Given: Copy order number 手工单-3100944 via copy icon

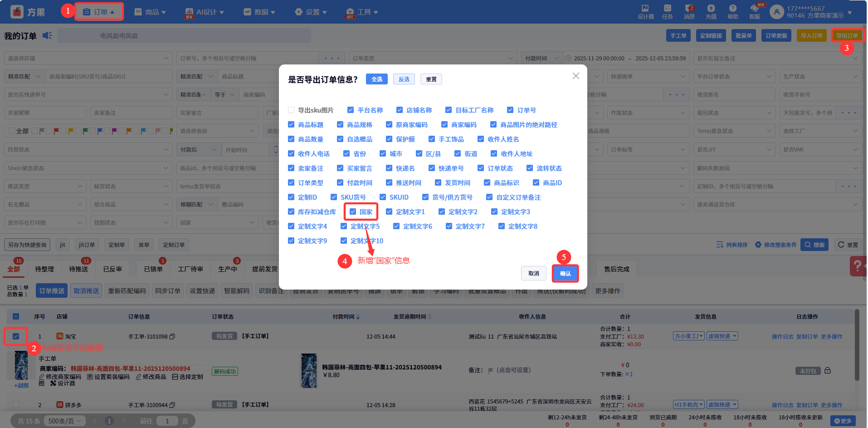Looking at the screenshot, I should [x=172, y=405].
